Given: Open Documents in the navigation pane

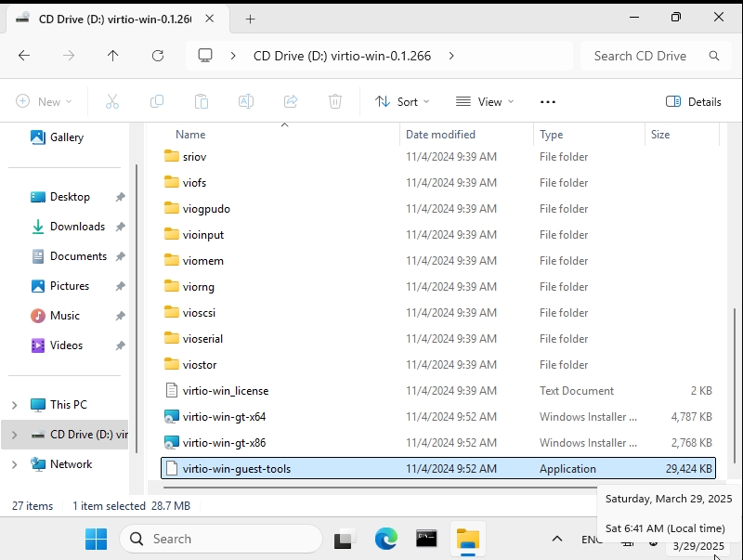Looking at the screenshot, I should pyautogui.click(x=69, y=256).
